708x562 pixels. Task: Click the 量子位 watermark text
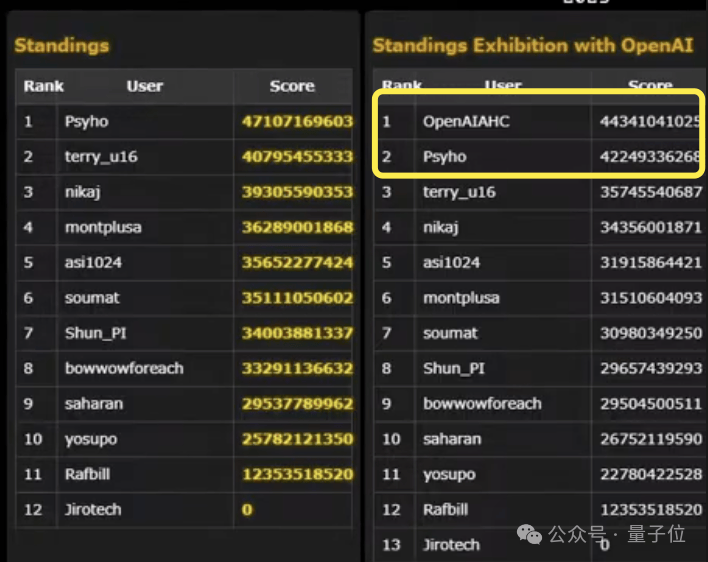(661, 535)
